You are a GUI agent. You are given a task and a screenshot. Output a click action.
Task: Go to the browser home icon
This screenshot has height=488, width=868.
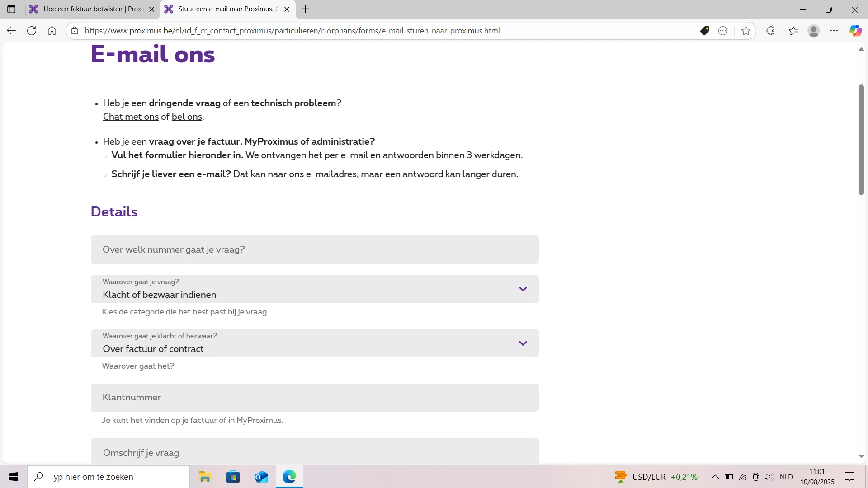[52, 31]
